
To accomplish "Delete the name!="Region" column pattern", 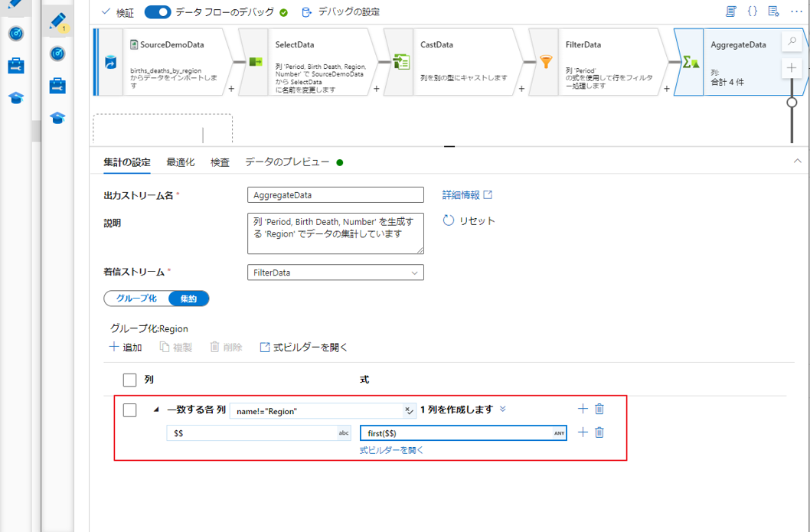I will [x=599, y=409].
